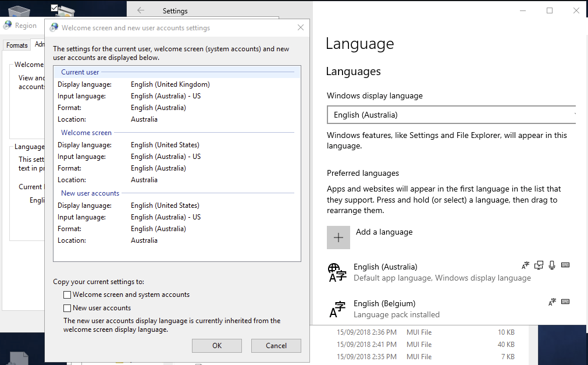Minimize the Settings window
The height and width of the screenshot is (365, 588).
tap(523, 10)
